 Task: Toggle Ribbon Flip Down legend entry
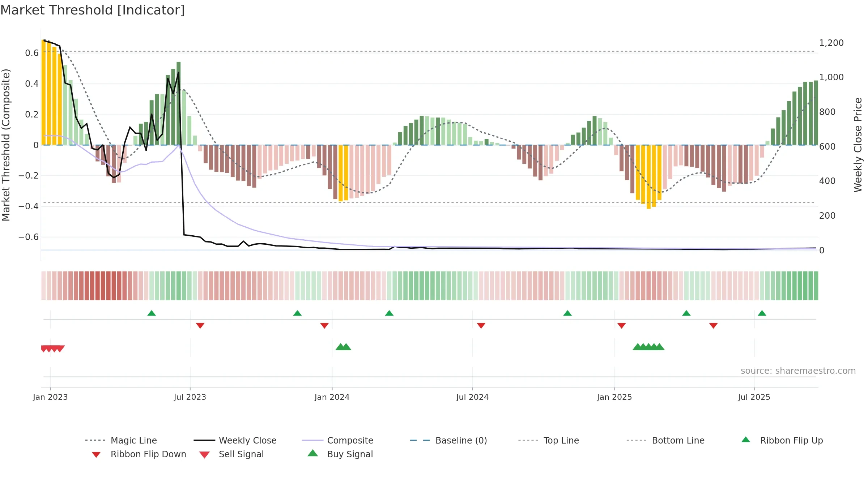click(x=139, y=454)
